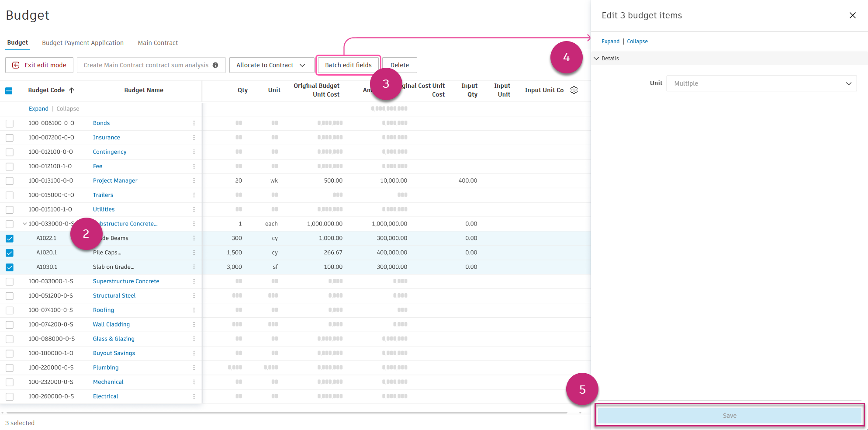This screenshot has height=430, width=868.
Task: Click Collapse in the edit panel
Action: [x=637, y=42]
